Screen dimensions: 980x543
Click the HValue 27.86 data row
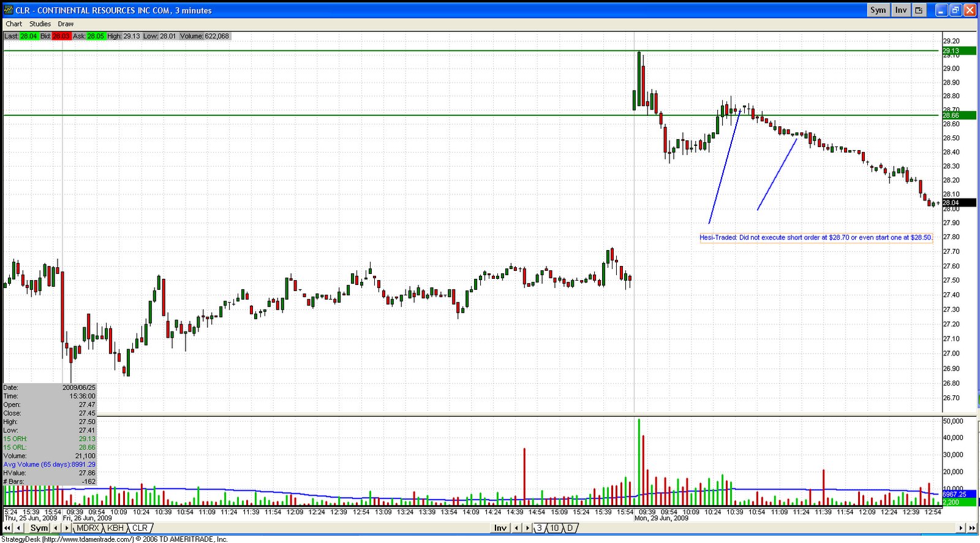pos(49,473)
